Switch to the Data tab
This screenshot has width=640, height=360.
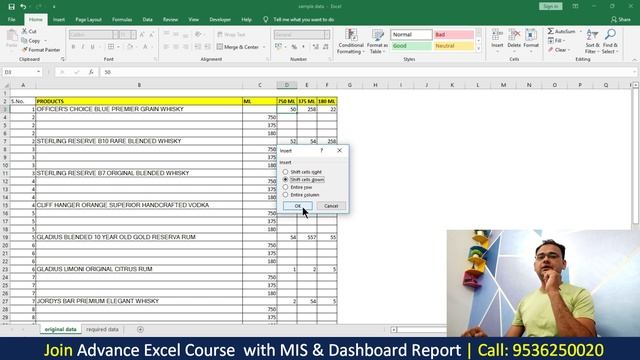147,20
